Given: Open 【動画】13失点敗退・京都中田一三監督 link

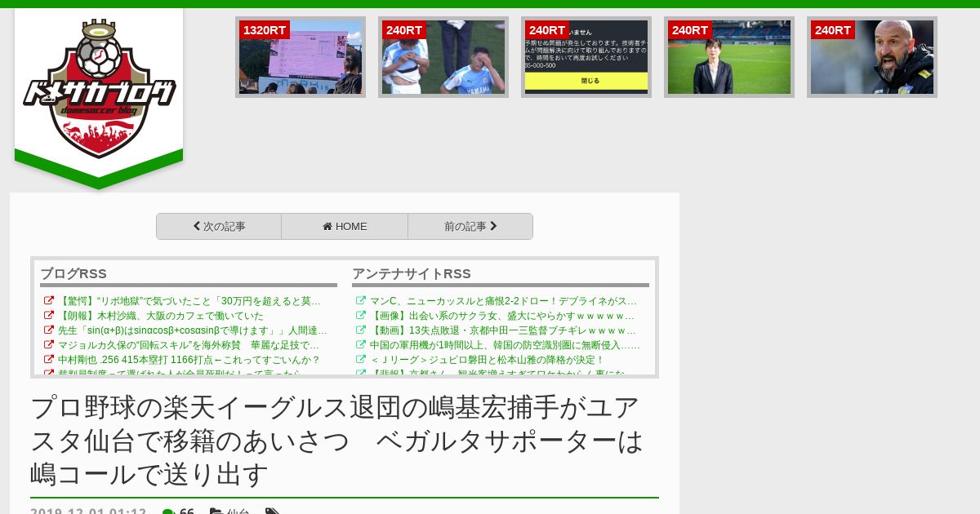Looking at the screenshot, I should tap(503, 330).
